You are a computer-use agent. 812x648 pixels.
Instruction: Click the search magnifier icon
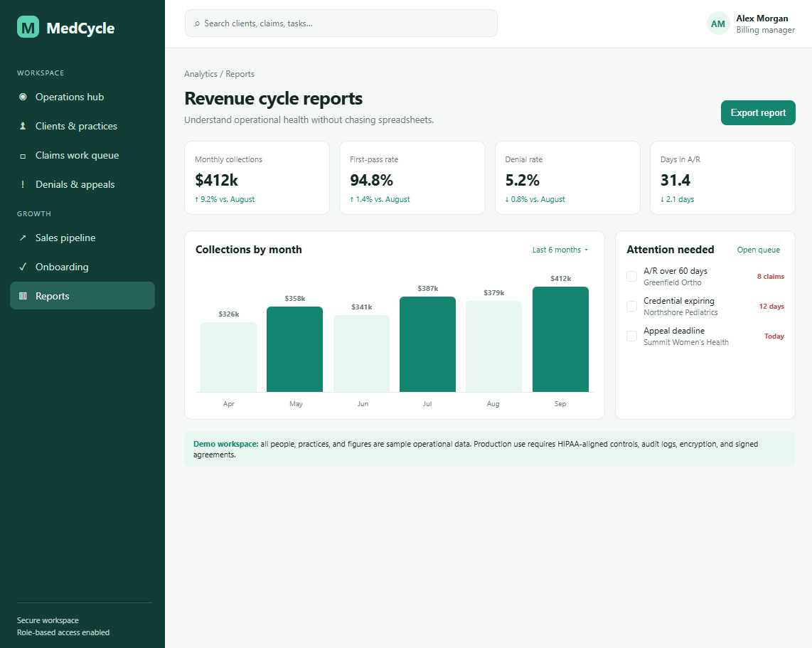pos(197,23)
